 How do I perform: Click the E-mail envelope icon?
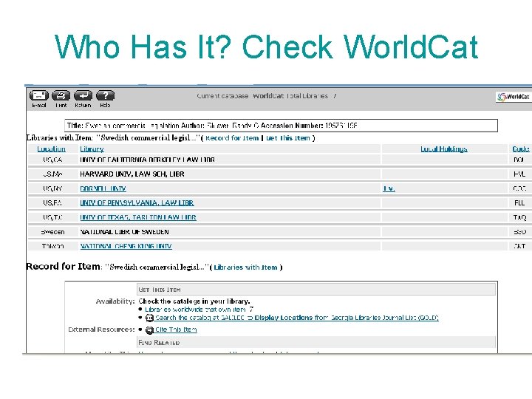click(39, 95)
